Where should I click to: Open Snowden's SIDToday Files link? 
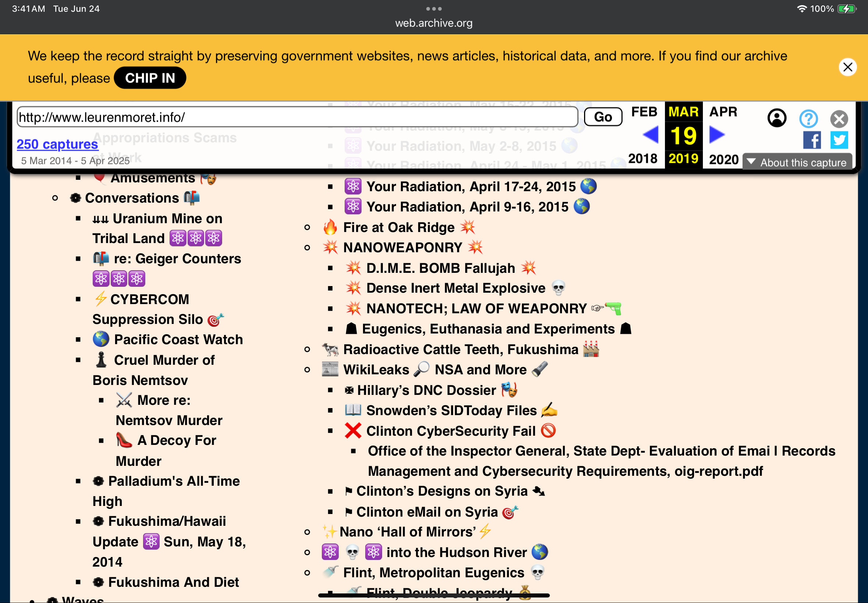(x=451, y=410)
